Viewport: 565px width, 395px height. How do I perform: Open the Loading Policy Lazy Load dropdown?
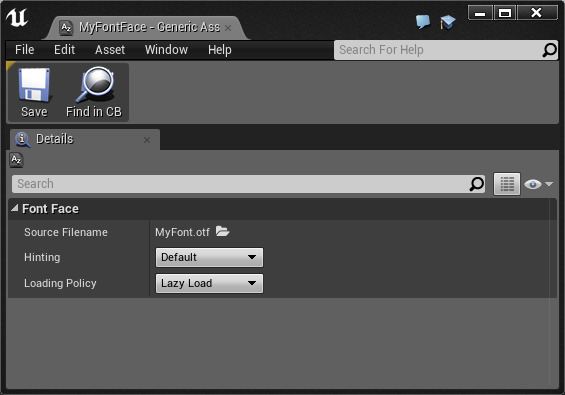point(209,283)
